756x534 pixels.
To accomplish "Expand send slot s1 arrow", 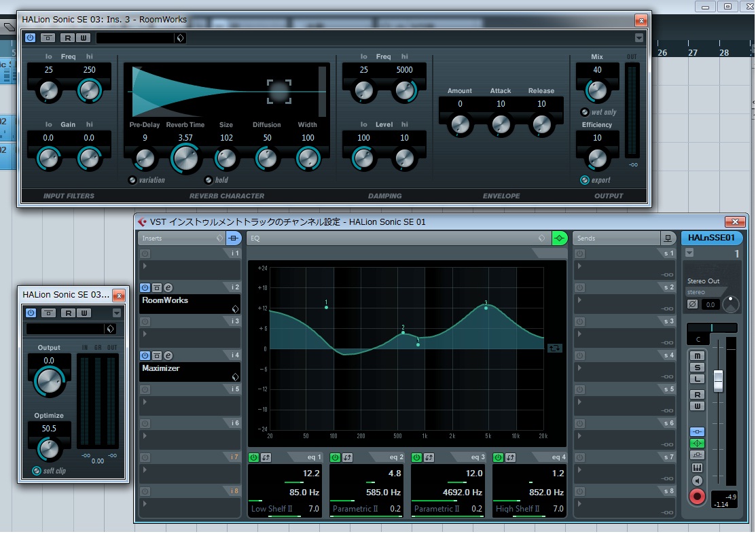I will point(579,266).
